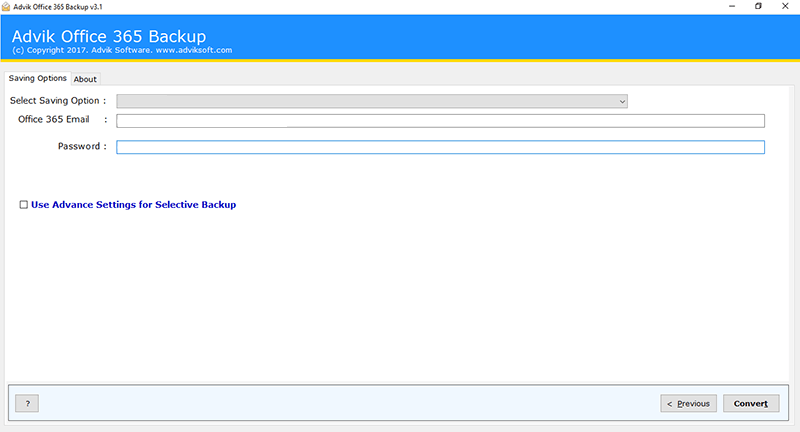Focus the Password input field
The width and height of the screenshot is (800, 432).
tap(440, 147)
